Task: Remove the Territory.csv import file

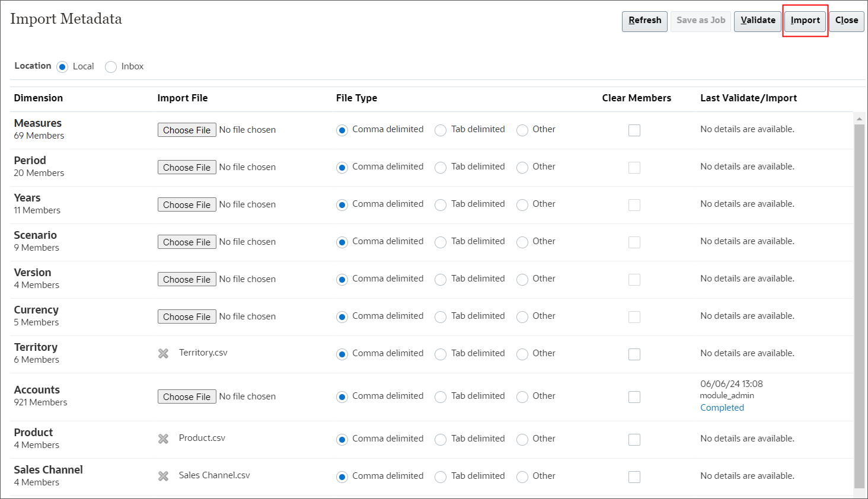Action: click(163, 353)
